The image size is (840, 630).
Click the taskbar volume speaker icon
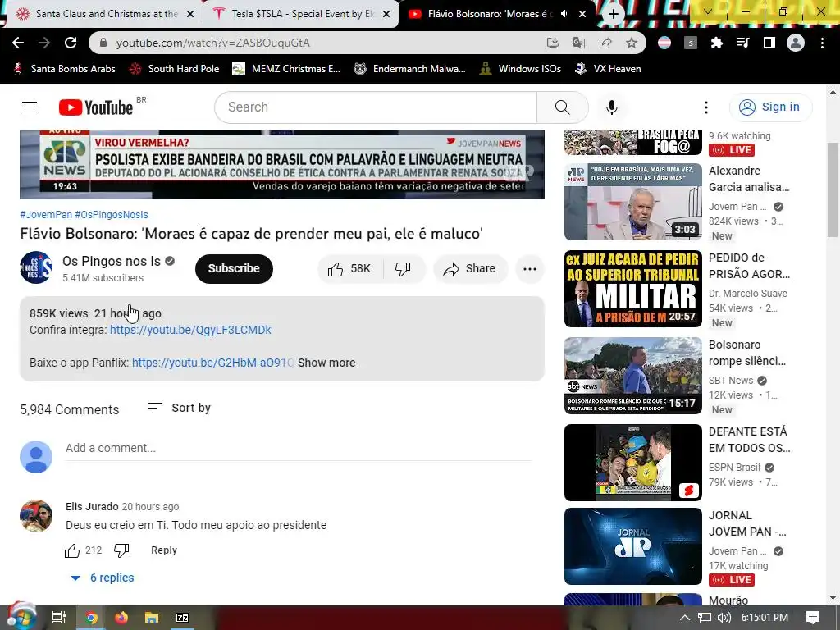pyautogui.click(x=724, y=618)
